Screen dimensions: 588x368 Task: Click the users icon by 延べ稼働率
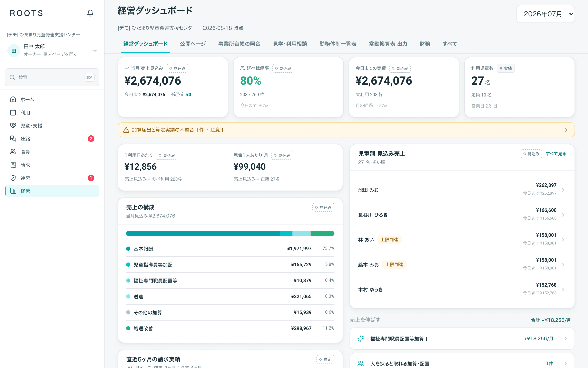[x=243, y=68]
